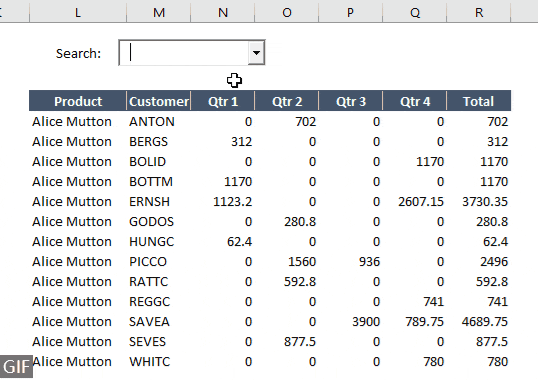Click the Product table header
The height and width of the screenshot is (380, 538).
tap(78, 101)
